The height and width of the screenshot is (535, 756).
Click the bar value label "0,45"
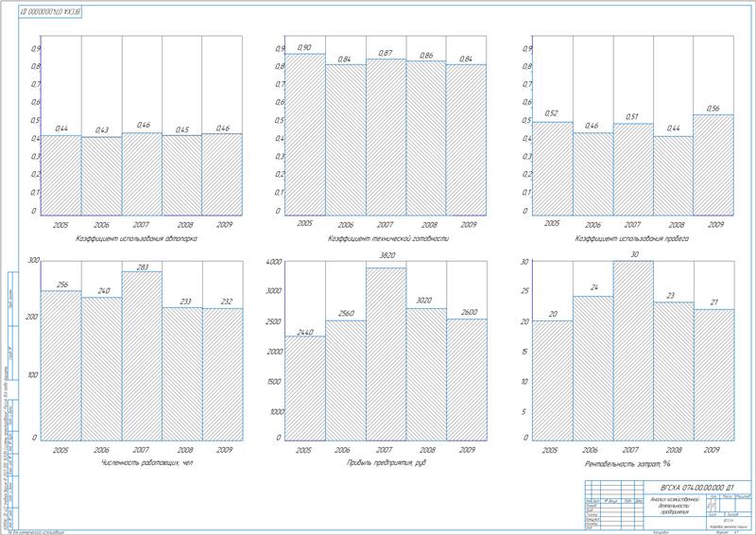coord(182,129)
